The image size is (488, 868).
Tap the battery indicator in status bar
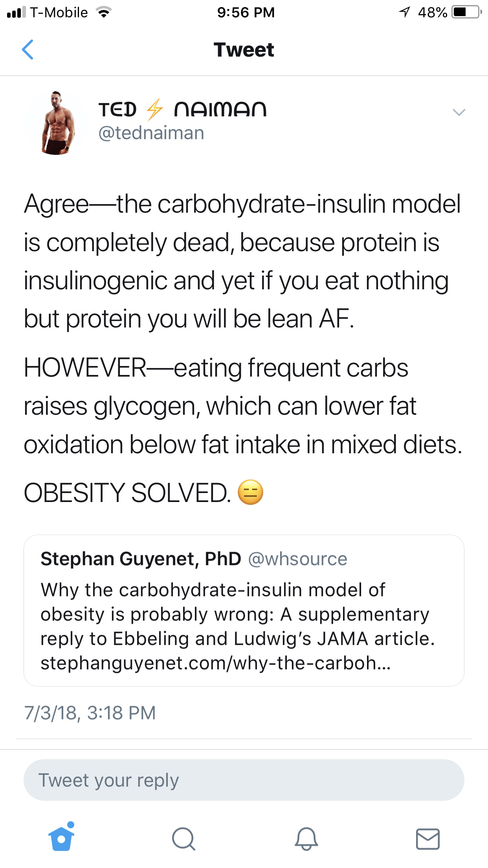pos(467,12)
